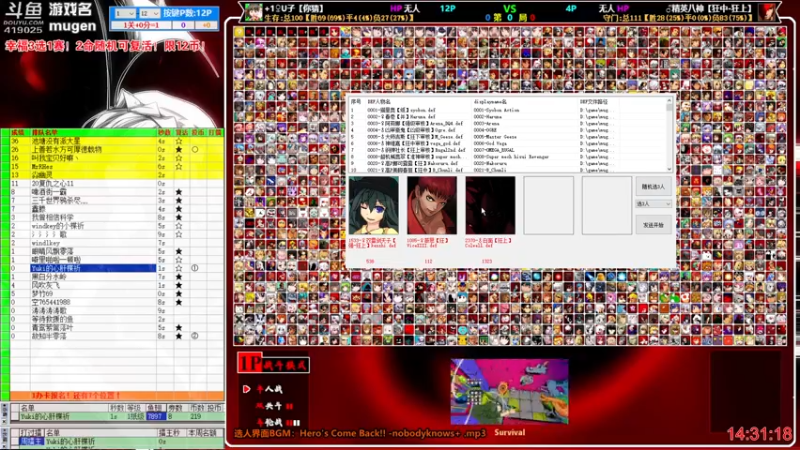The image size is (800, 450).
Task: Click the fourth empty character slot
Action: click(x=548, y=205)
